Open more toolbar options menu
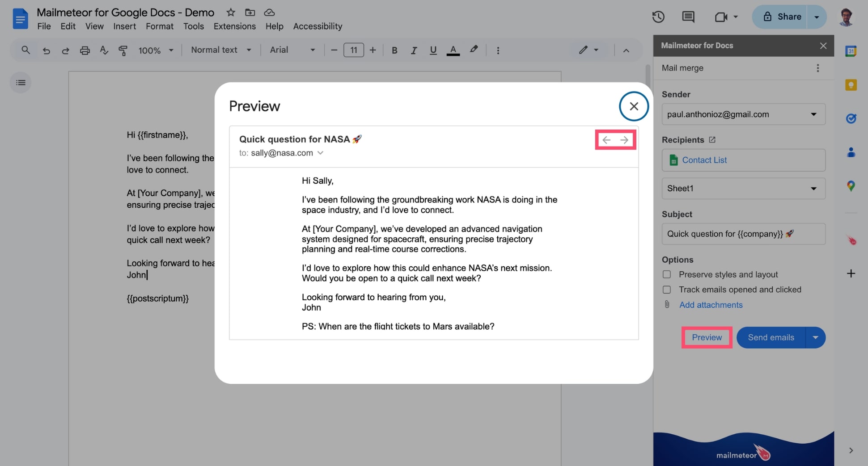The height and width of the screenshot is (466, 868). pos(498,50)
